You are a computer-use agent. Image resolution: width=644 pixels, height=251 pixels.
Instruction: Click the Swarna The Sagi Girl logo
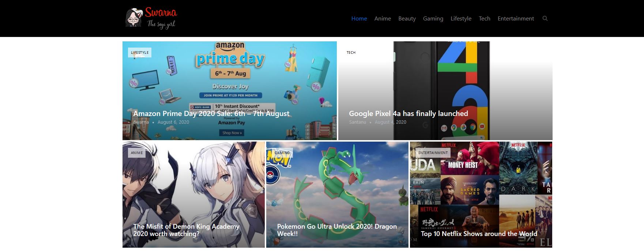click(x=151, y=18)
